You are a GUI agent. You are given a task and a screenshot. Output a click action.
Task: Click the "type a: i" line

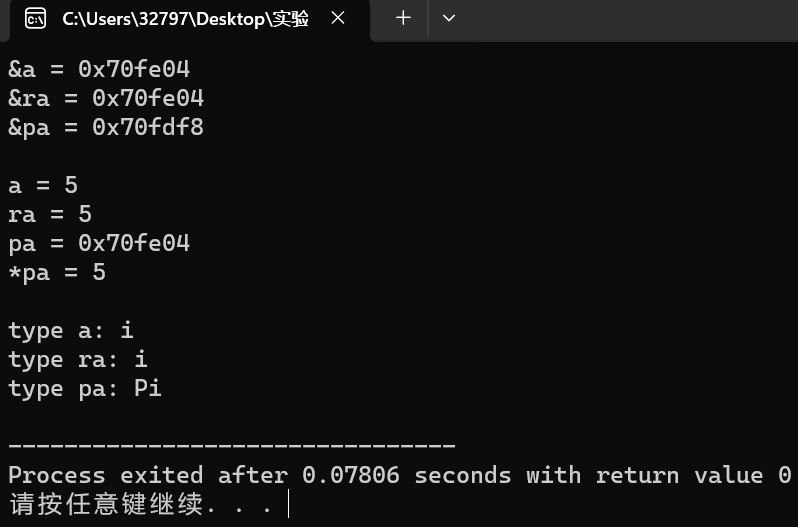[71, 331]
